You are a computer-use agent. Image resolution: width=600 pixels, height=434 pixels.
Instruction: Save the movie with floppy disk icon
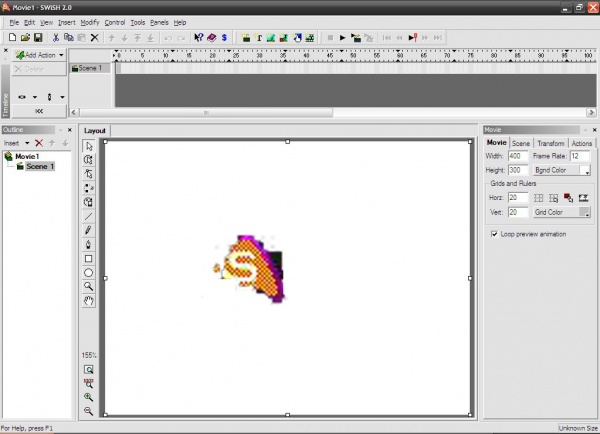tap(38, 38)
